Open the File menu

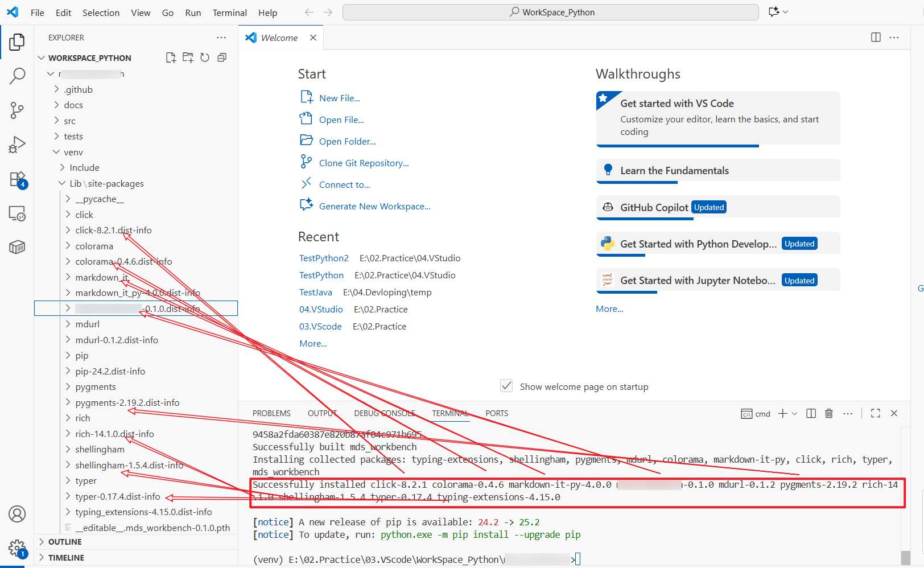coord(38,13)
